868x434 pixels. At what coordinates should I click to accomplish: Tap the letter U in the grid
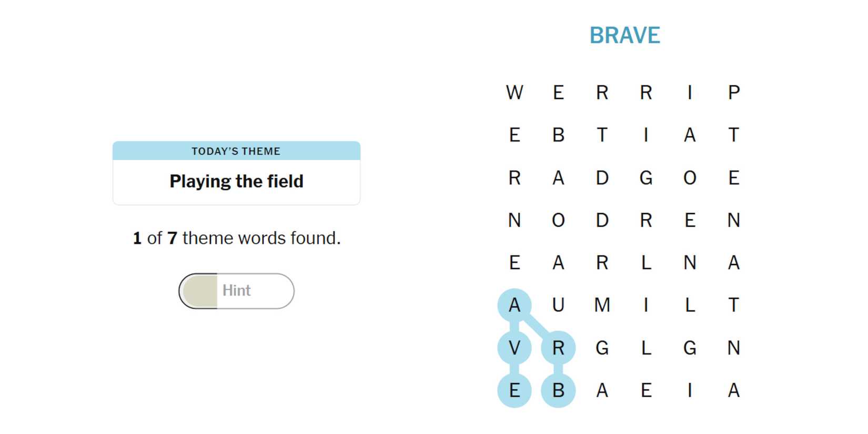click(558, 305)
